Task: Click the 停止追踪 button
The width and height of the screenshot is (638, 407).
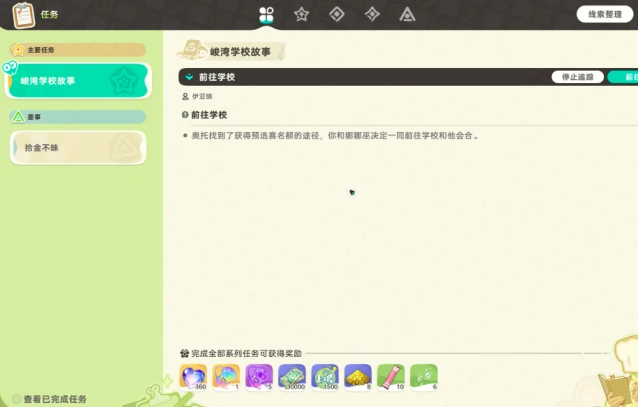Action: coord(577,77)
